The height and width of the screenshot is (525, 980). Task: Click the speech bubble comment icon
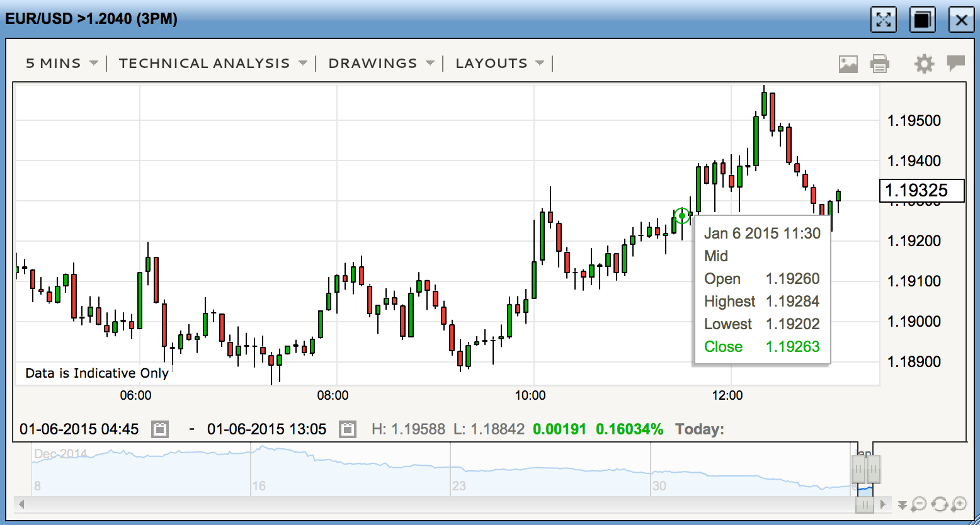point(955,63)
